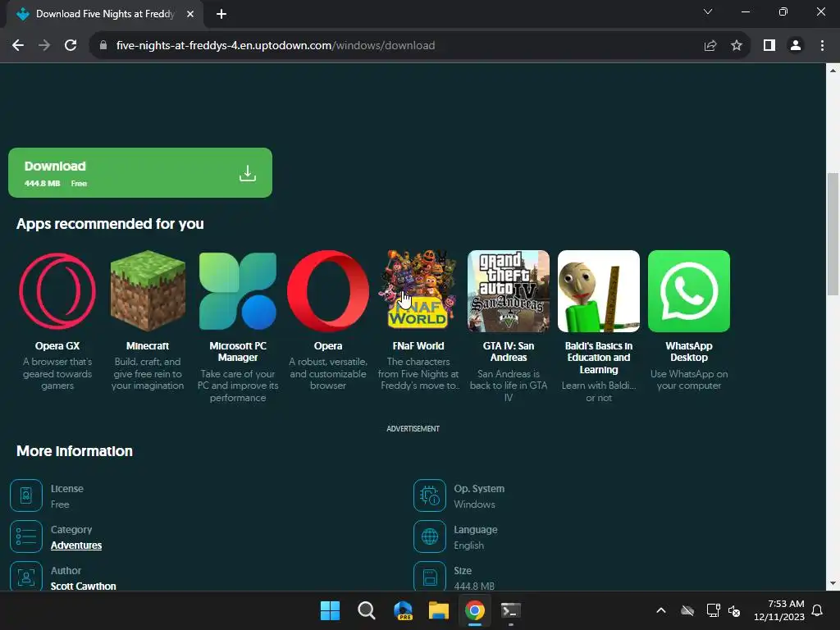Screen dimensions: 840x630
Task: Open the GTA IV: San Andreas thumbnail
Action: point(509,291)
